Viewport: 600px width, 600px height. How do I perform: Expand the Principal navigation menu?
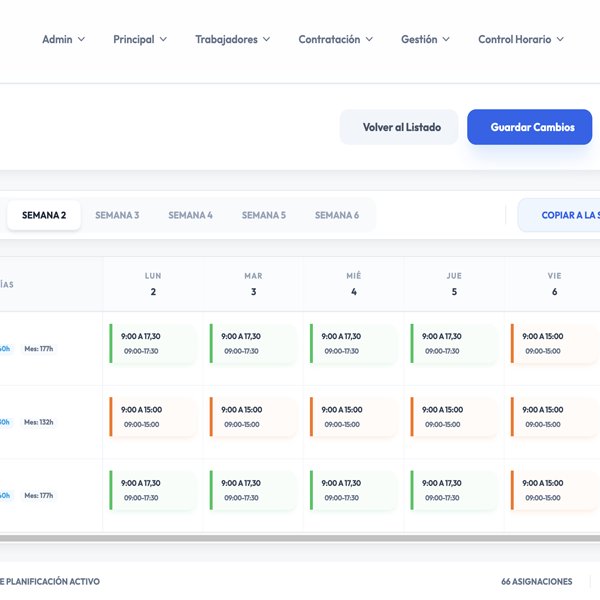click(140, 39)
